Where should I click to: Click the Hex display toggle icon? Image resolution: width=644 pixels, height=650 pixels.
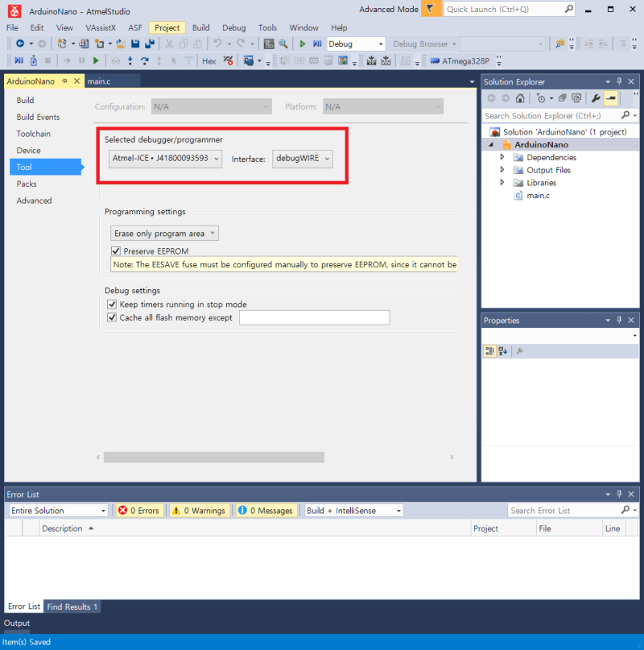point(208,61)
